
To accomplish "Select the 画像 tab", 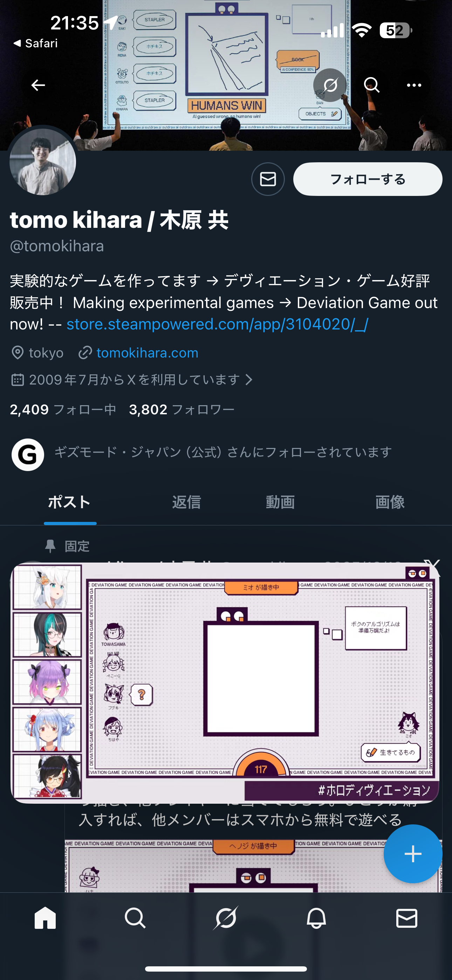I will (390, 502).
